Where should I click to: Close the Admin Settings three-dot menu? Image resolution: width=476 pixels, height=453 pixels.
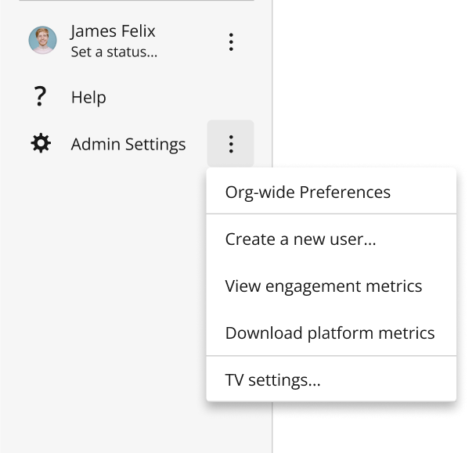[x=231, y=143]
